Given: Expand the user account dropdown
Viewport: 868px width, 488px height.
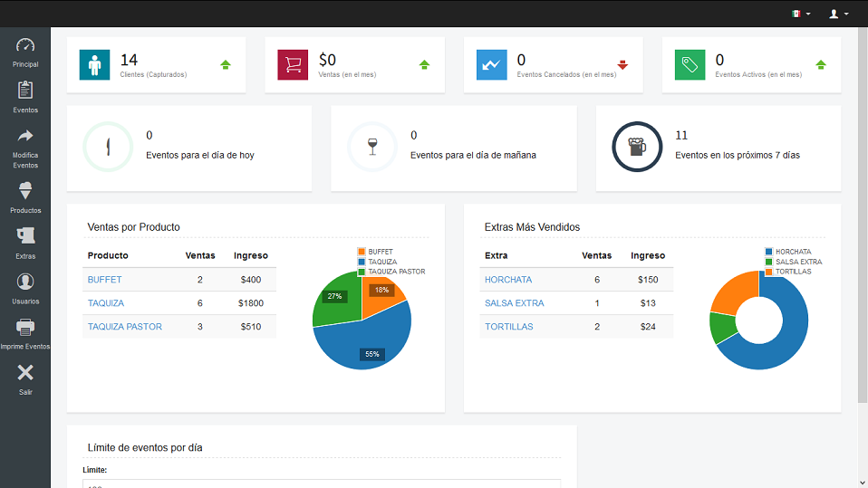Looking at the screenshot, I should (839, 14).
